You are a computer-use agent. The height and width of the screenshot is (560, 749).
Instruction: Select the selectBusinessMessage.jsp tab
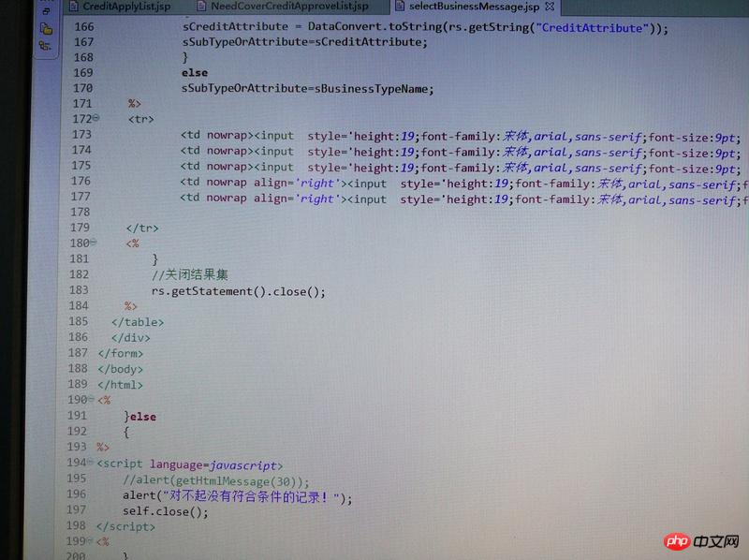pos(475,7)
